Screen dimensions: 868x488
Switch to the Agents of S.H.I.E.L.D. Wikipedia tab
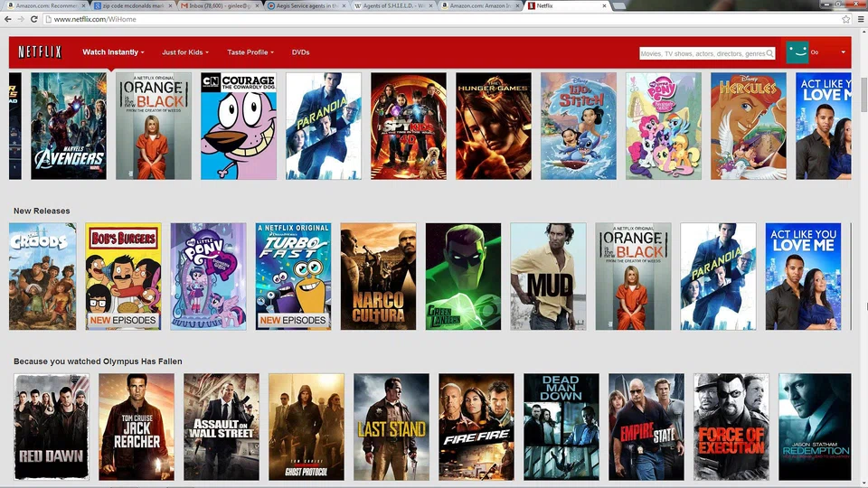pos(395,5)
